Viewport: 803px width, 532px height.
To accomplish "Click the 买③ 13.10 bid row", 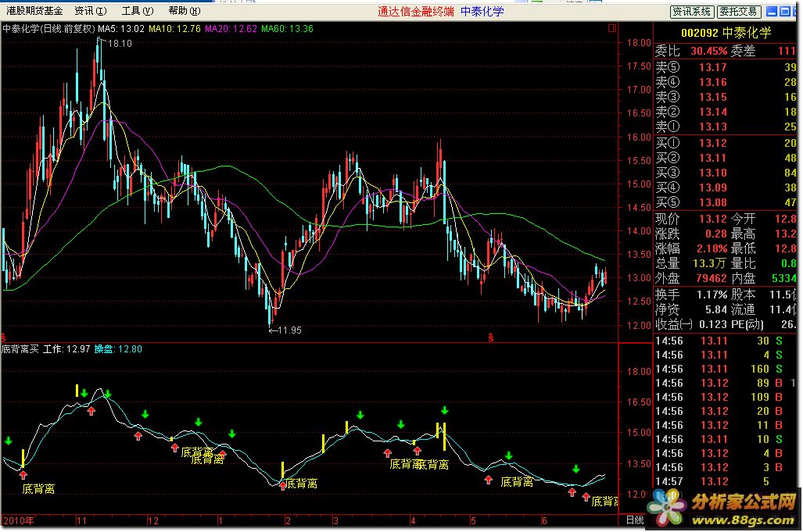I will [726, 173].
